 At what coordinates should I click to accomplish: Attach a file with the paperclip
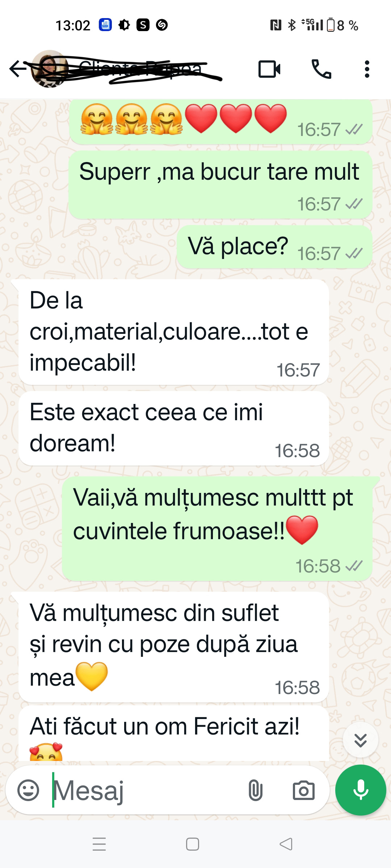pos(255,790)
